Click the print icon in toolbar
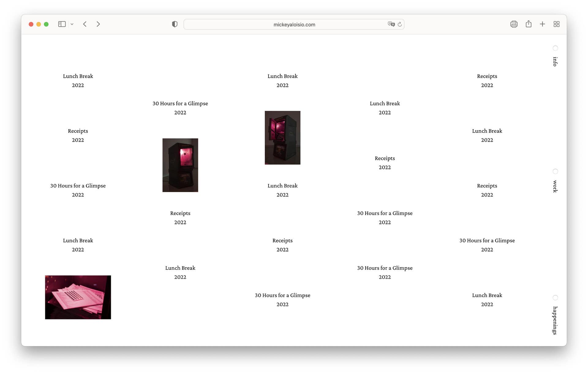 pyautogui.click(x=514, y=24)
